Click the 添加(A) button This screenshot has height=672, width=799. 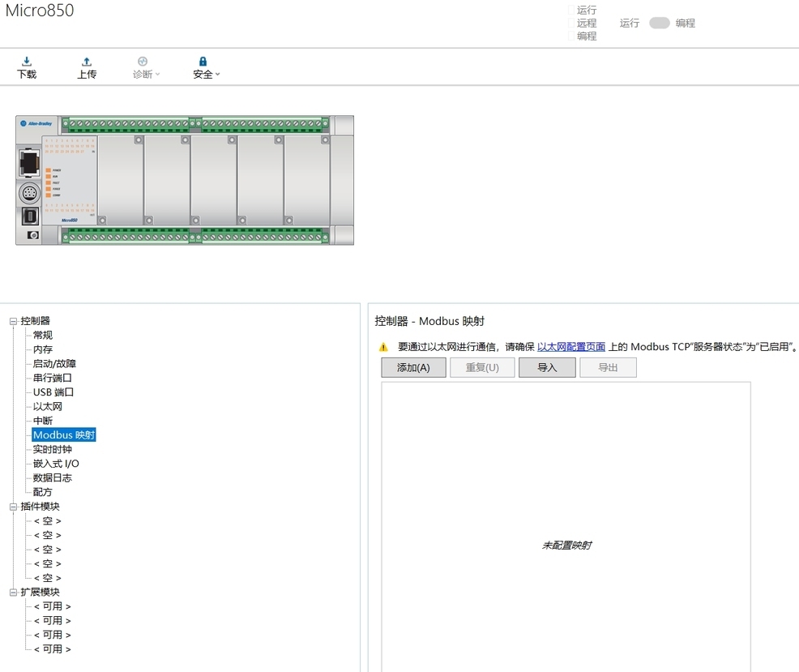[x=414, y=367]
